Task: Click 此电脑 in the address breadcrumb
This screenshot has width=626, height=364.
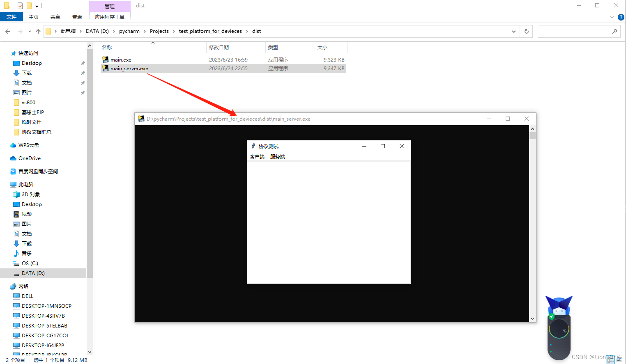Action: tap(68, 31)
